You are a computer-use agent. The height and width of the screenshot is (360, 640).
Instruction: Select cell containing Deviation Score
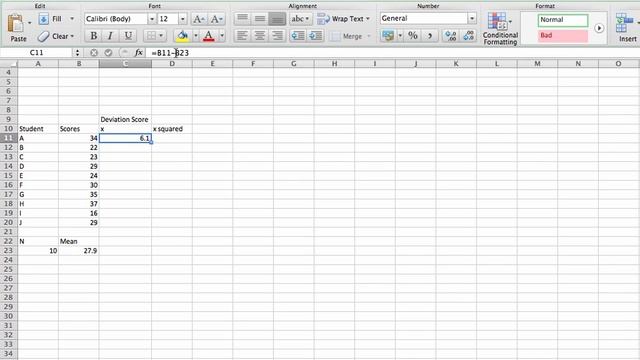coord(125,120)
